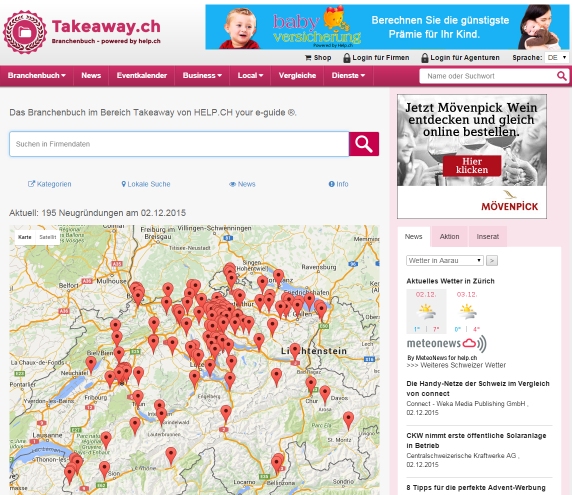Open Die Handy-Netze der Schweiz article

[478, 388]
